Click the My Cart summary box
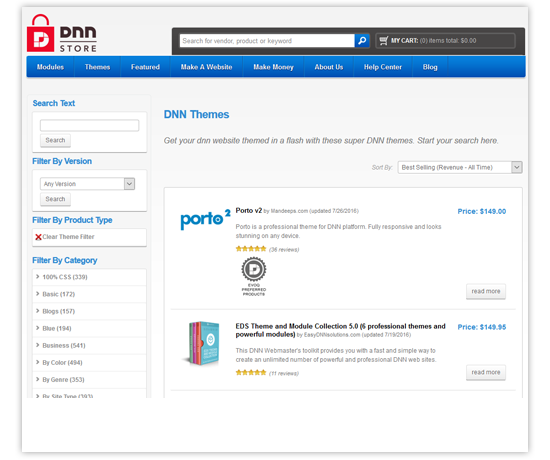Viewport: 550px width, 460px height. pyautogui.click(x=445, y=41)
